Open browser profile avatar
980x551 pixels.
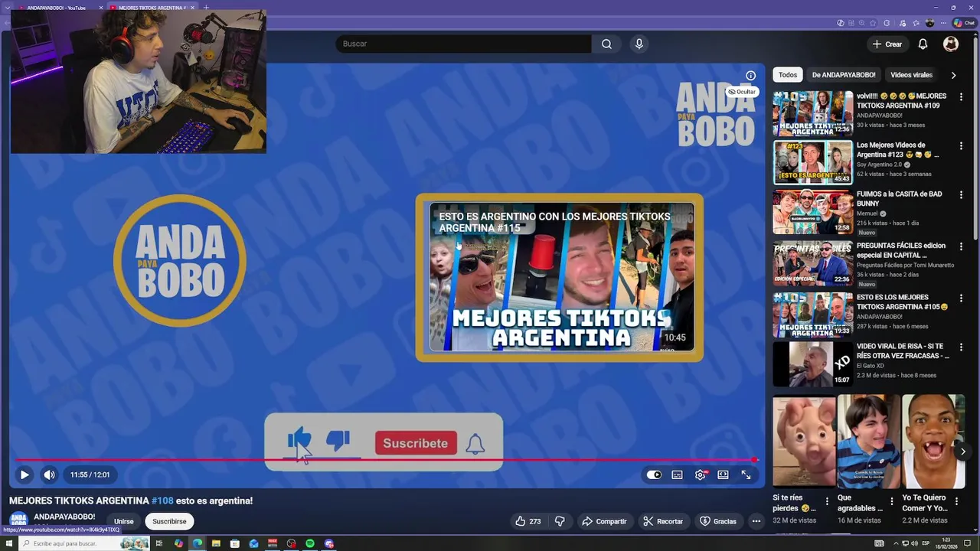[x=930, y=23]
